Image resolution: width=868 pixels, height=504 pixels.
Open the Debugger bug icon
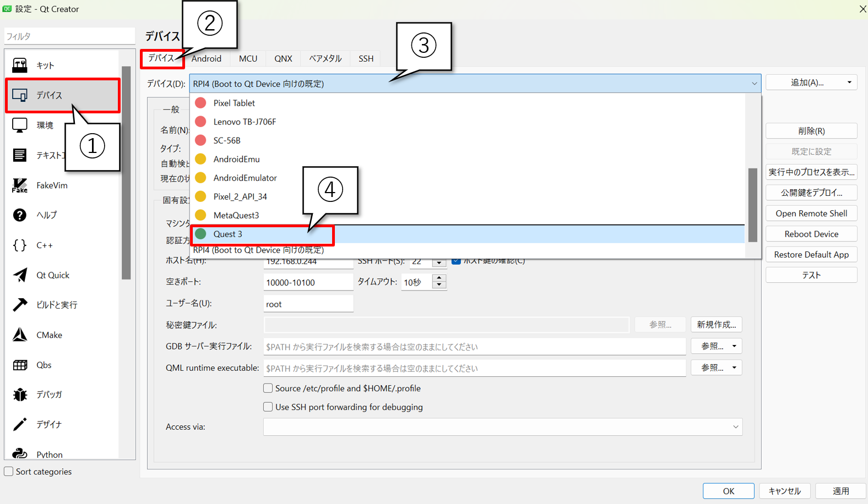click(x=20, y=395)
